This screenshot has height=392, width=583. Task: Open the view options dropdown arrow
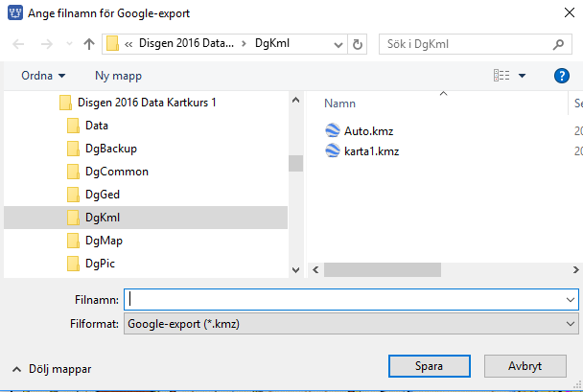click(x=522, y=76)
